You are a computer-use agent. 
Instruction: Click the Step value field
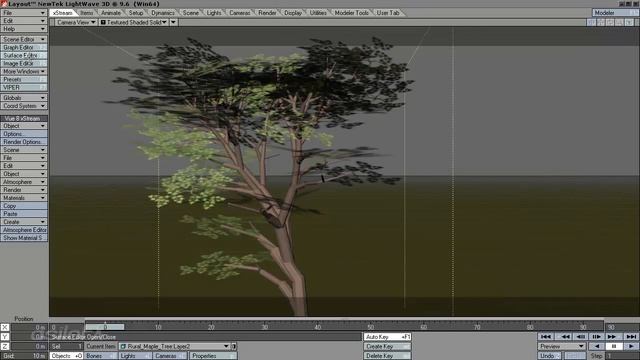point(622,356)
